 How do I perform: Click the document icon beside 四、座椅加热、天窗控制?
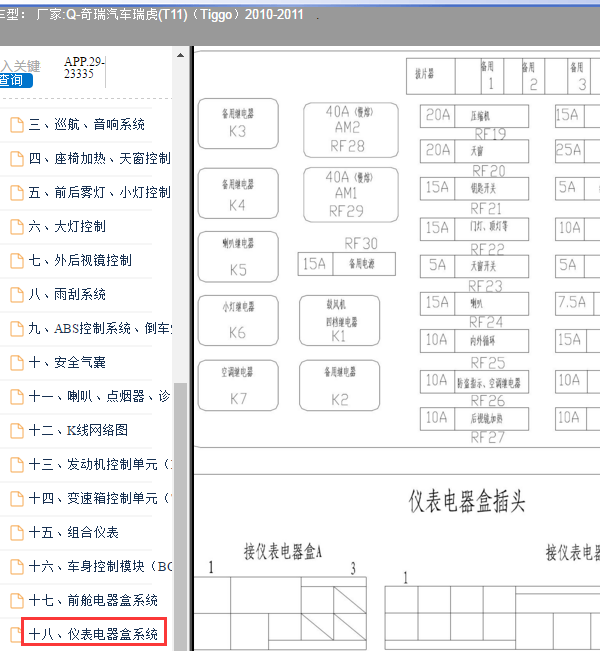click(17, 159)
